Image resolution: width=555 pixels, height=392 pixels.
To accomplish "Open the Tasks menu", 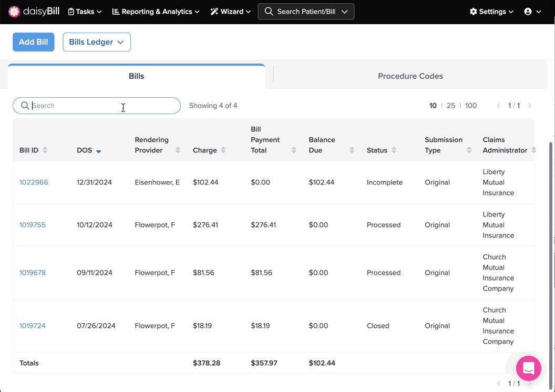I will [85, 12].
